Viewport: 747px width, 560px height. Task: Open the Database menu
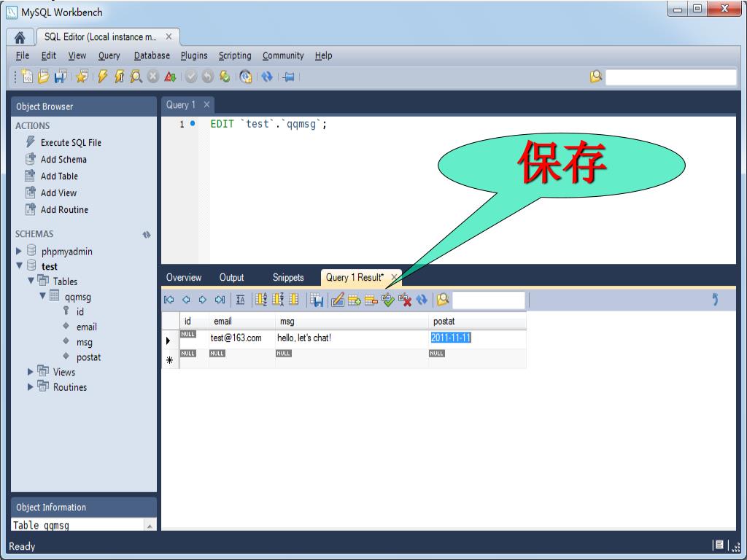pyautogui.click(x=152, y=55)
